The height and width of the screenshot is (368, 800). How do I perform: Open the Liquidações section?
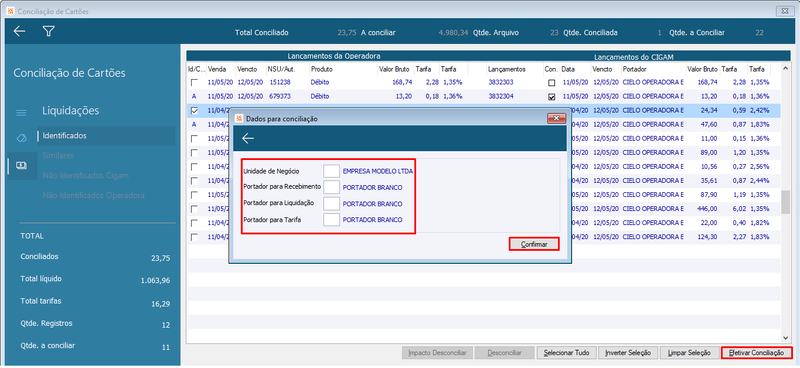tap(70, 111)
